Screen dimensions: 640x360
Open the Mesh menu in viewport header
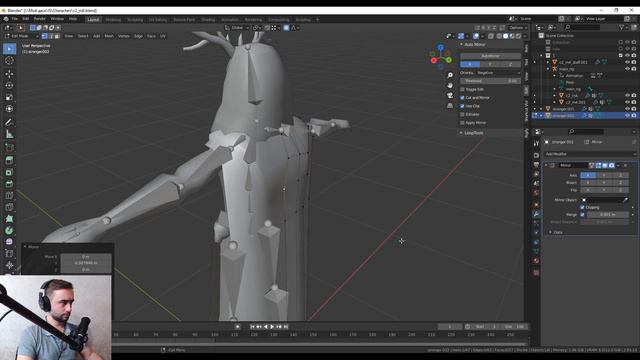pos(109,36)
